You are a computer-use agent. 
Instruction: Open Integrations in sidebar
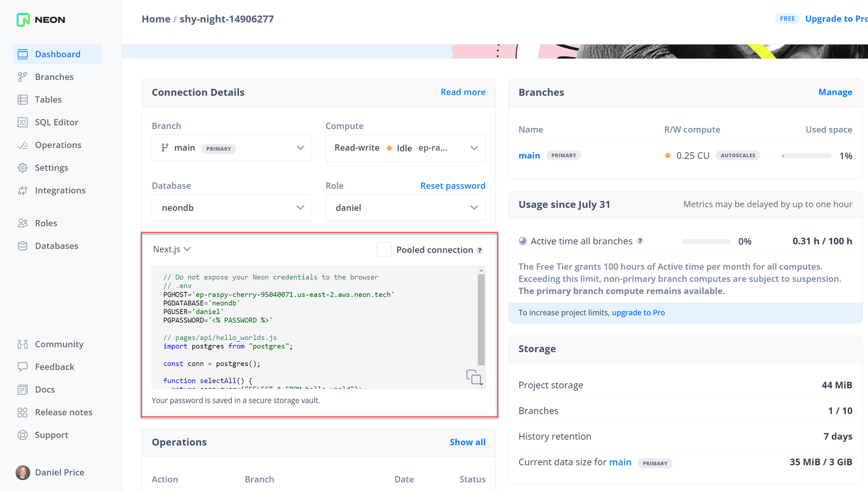point(60,191)
